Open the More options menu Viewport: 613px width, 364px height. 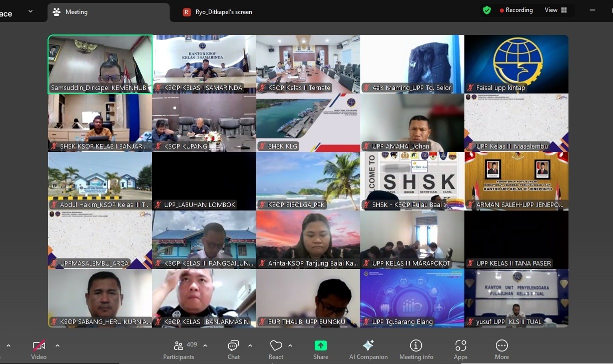pos(501,350)
